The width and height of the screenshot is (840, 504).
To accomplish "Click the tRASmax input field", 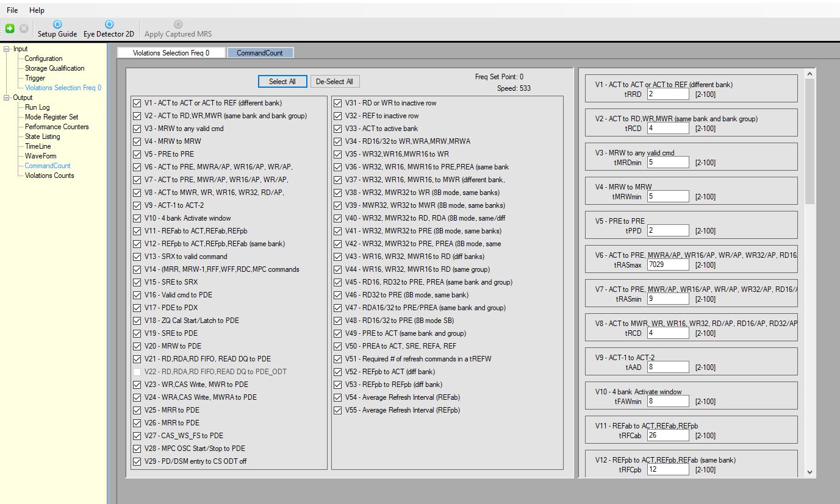I will tap(668, 265).
